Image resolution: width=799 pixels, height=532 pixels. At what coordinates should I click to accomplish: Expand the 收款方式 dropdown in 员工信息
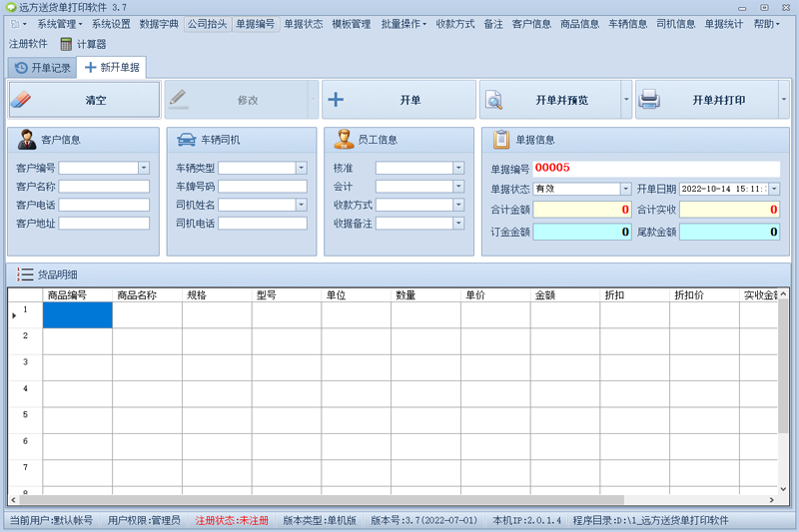[x=458, y=205]
